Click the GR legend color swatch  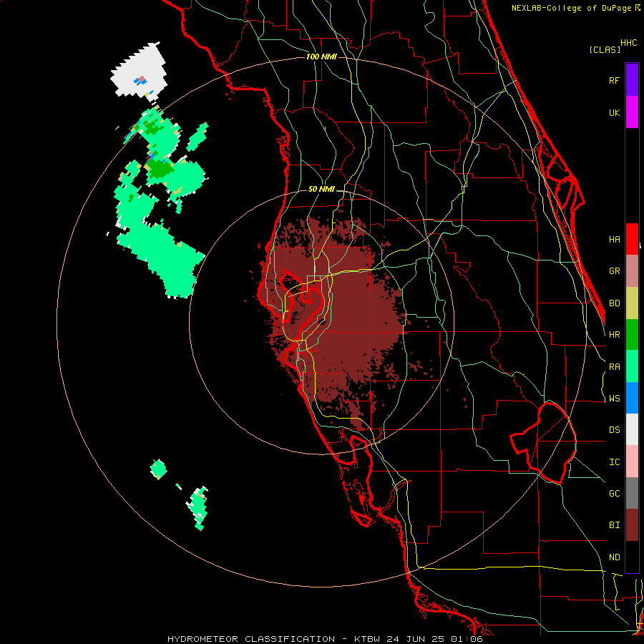[x=632, y=271]
